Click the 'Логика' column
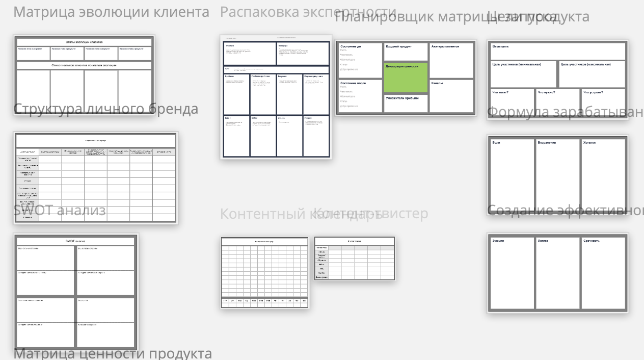Screen dimensions: 644x360 [558, 273]
